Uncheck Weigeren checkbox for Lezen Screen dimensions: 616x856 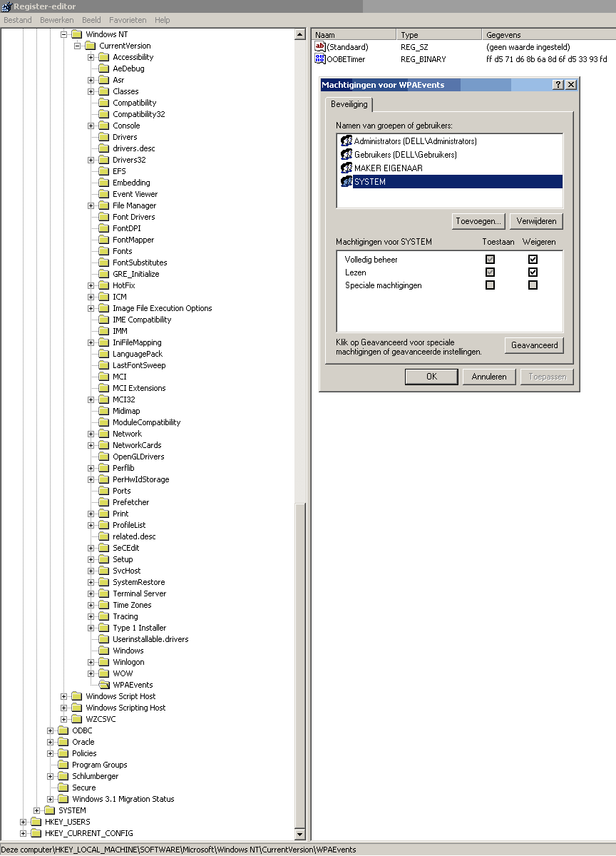533,272
